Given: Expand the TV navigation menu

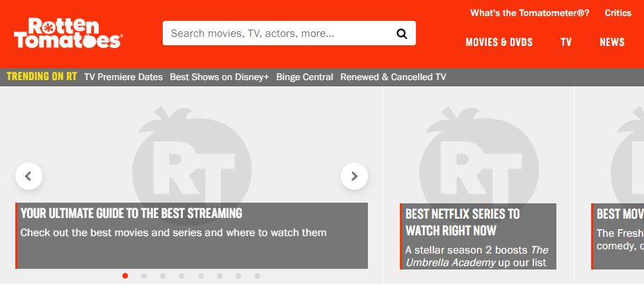Looking at the screenshot, I should tap(566, 42).
